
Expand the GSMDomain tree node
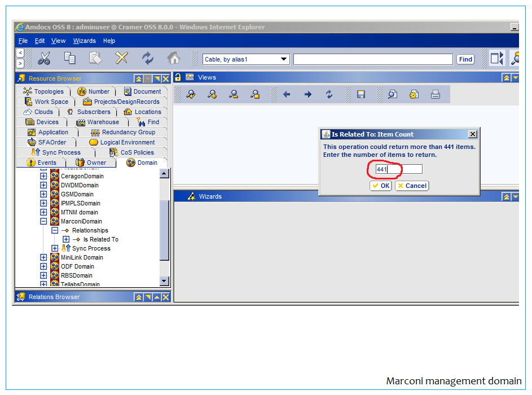[x=43, y=194]
